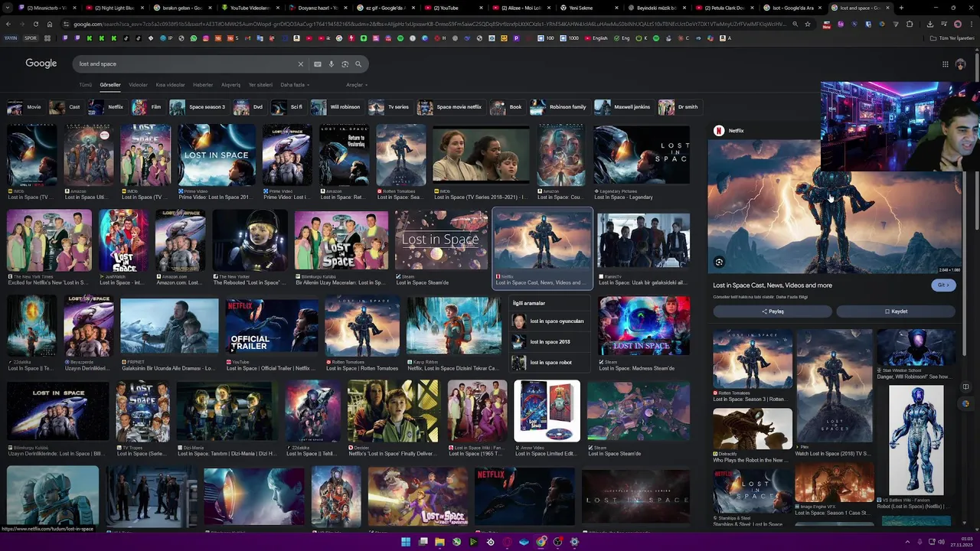The height and width of the screenshot is (551, 980).
Task: Open Windows Start menu
Action: pyautogui.click(x=406, y=542)
